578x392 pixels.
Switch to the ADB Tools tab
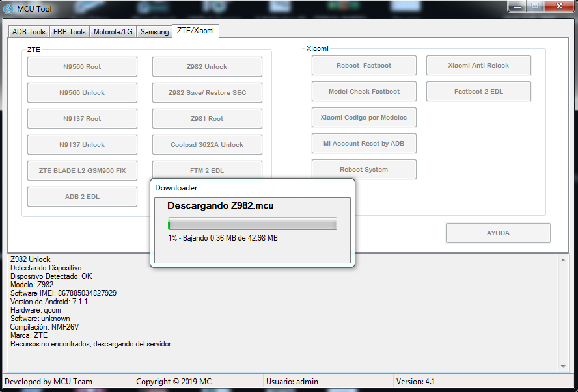point(29,32)
